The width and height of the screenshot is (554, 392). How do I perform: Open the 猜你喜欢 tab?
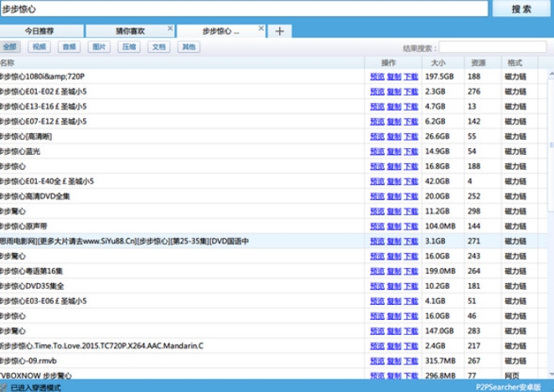click(130, 30)
